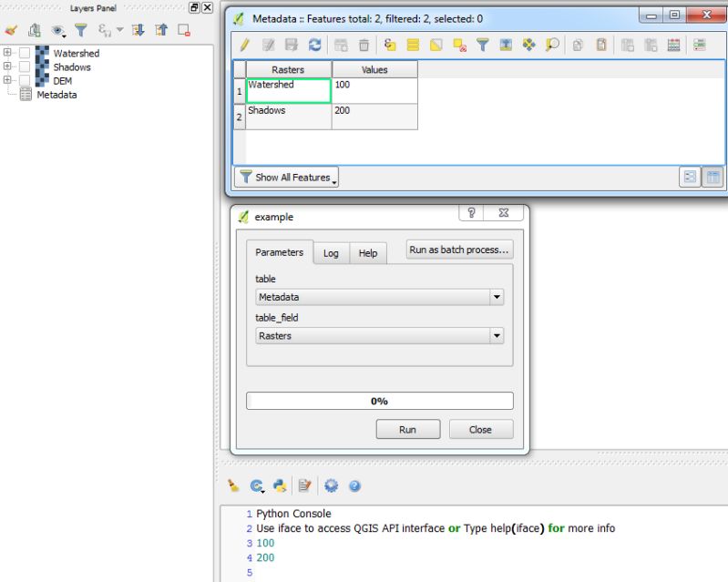The width and height of the screenshot is (728, 582).
Task: Switch attribute table to table view
Action: pos(713,177)
